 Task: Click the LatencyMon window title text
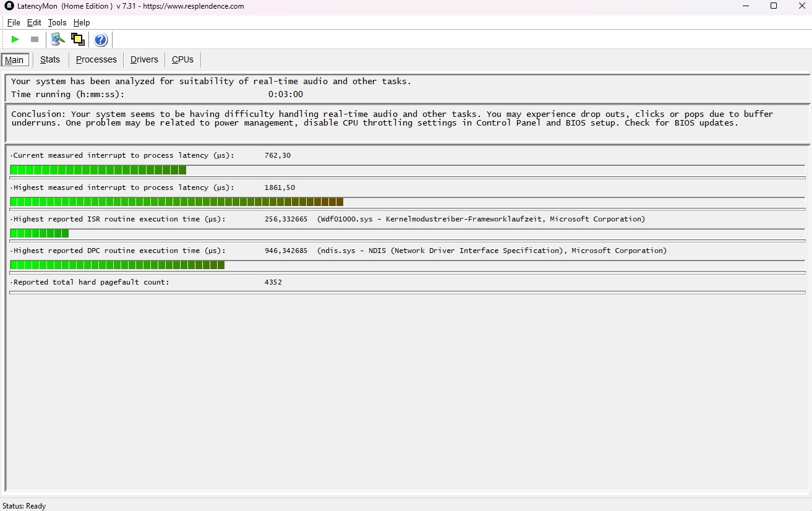(x=130, y=6)
